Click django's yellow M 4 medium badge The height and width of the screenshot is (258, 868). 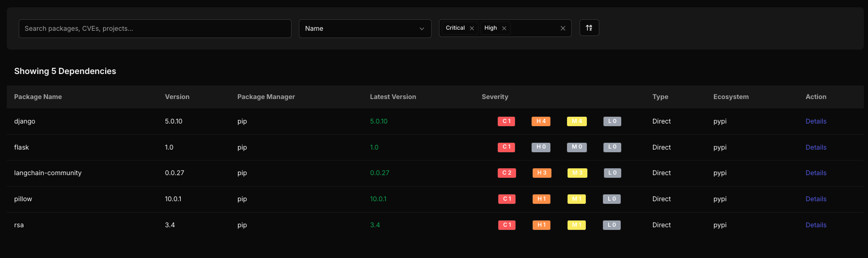pos(577,121)
